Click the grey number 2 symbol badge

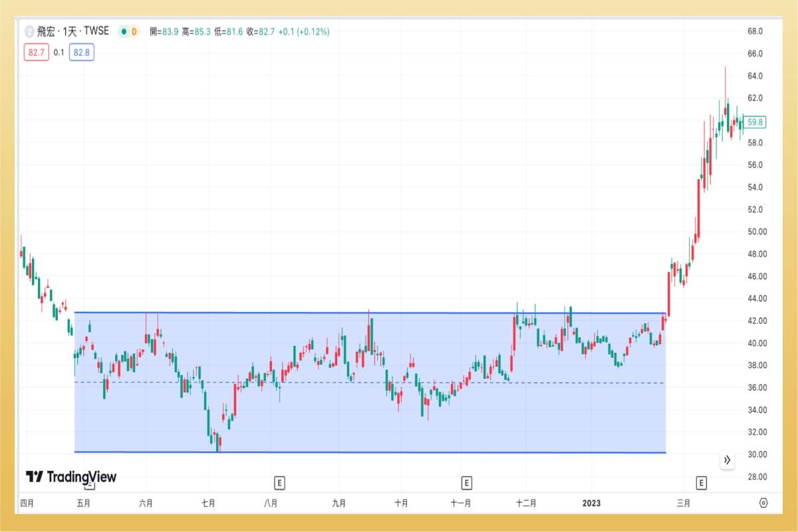click(29, 31)
